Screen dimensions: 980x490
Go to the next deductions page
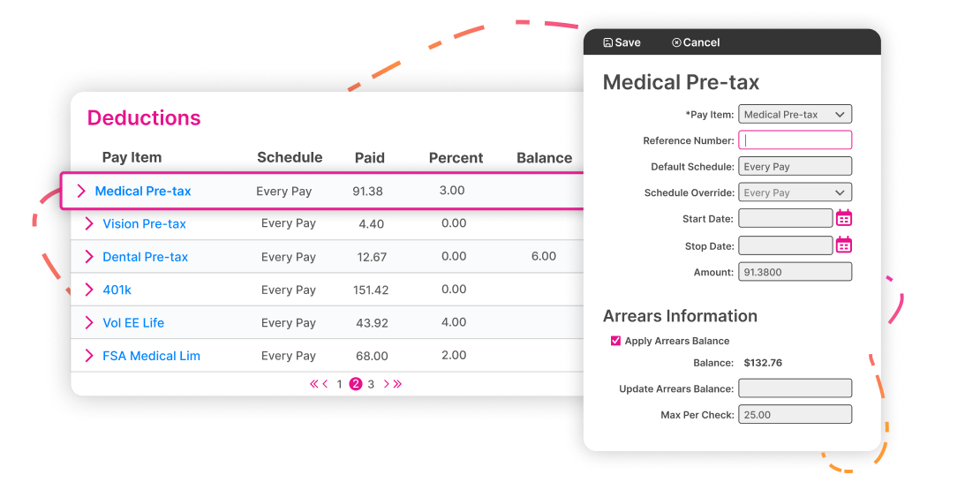[x=386, y=384]
